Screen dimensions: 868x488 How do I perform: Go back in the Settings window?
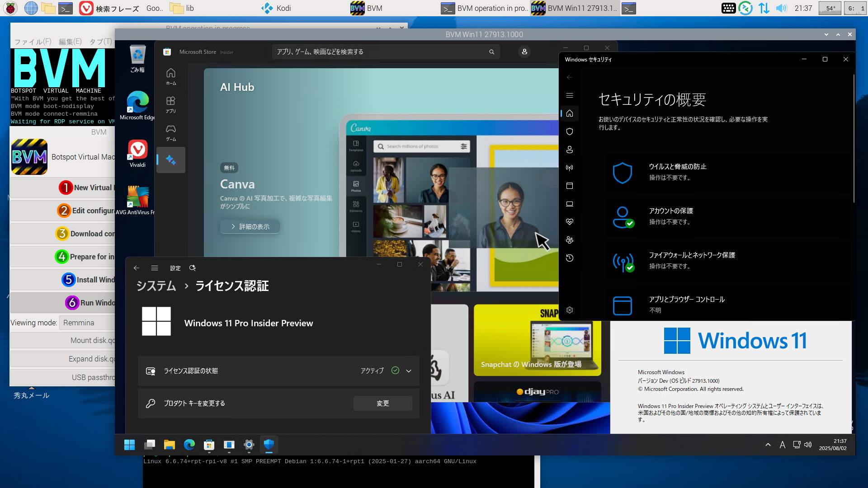pos(137,268)
